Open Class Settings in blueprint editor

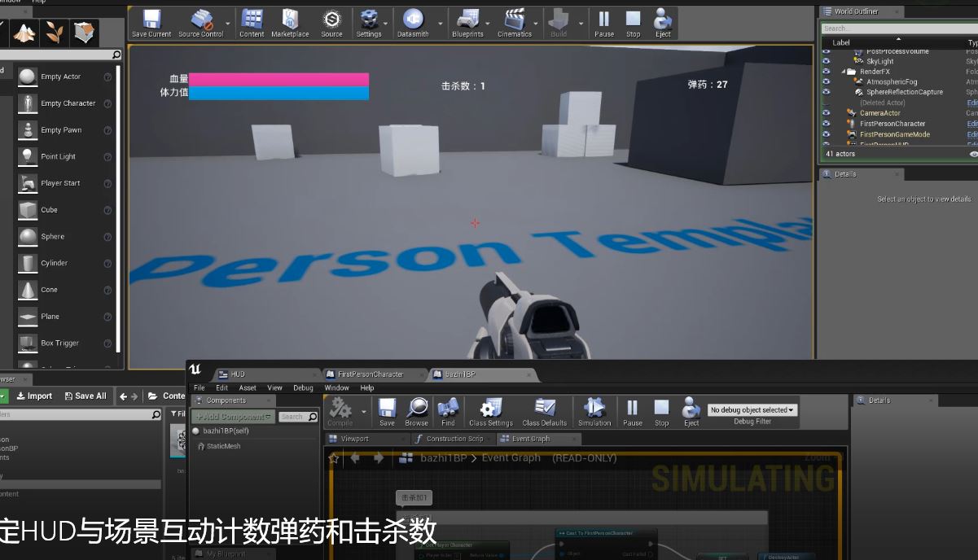[490, 412]
